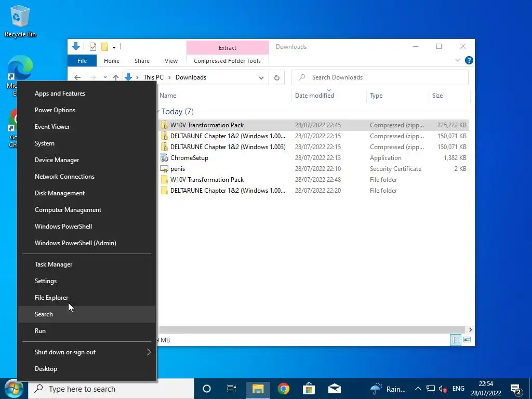Start Windows PowerShell (non-admin)

coord(87,227)
